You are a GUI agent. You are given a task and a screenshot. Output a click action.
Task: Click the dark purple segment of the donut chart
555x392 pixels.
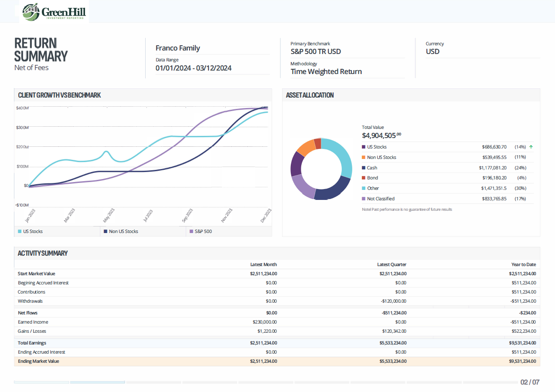[x=296, y=163]
